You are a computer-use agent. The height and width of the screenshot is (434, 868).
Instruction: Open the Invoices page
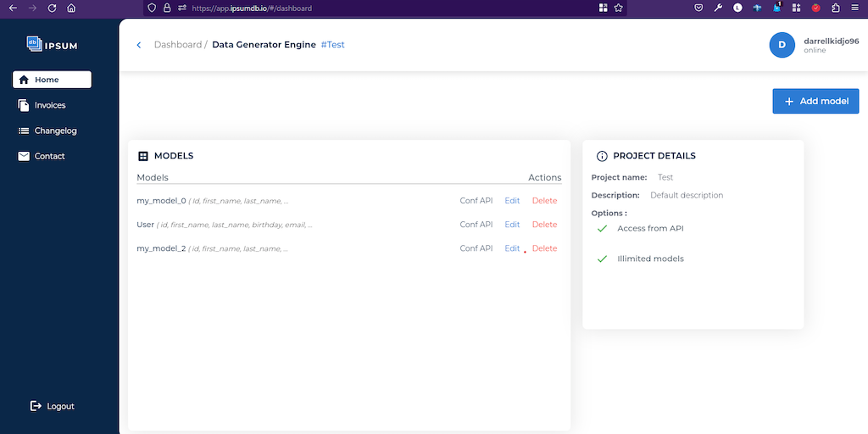click(49, 105)
